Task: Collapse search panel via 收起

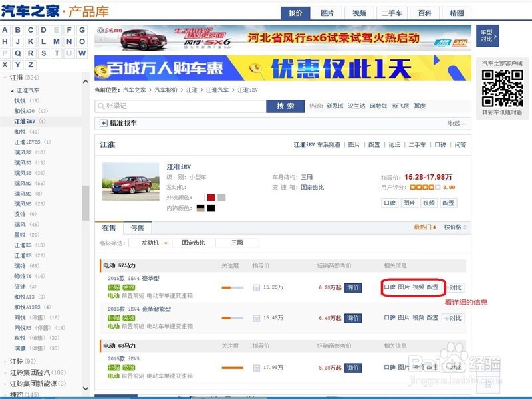Action: pos(456,123)
